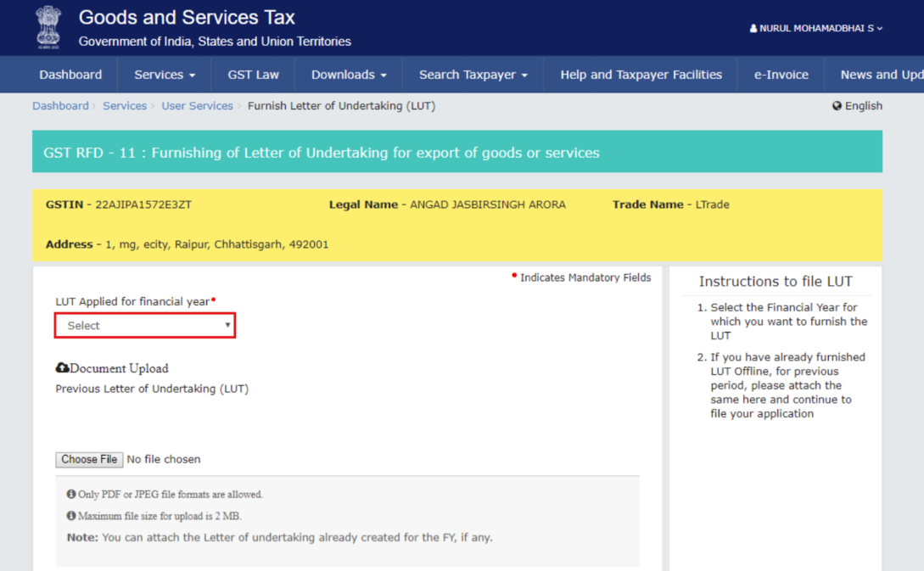Open the GST Law menu item

point(253,75)
